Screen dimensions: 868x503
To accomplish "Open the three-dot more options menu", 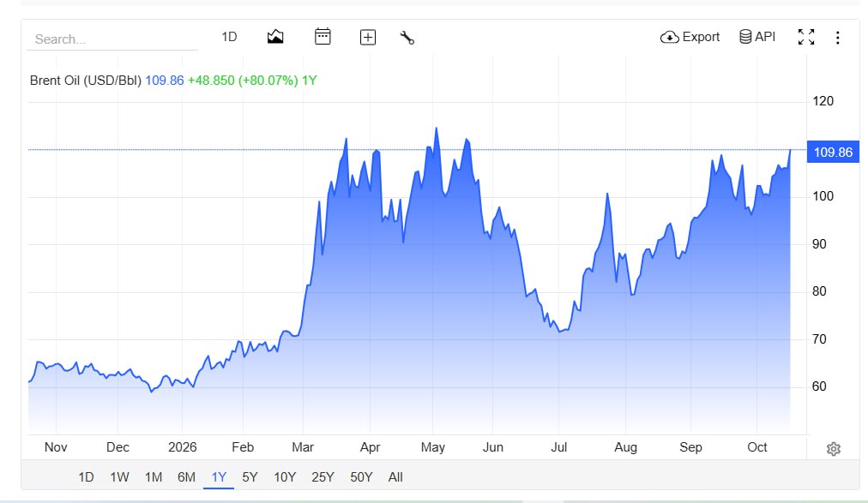I will pyautogui.click(x=838, y=38).
